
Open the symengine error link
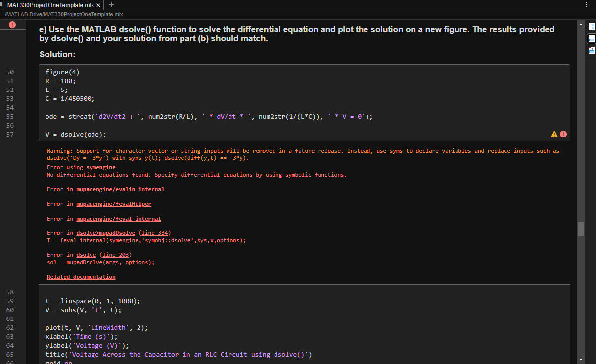click(x=100, y=167)
